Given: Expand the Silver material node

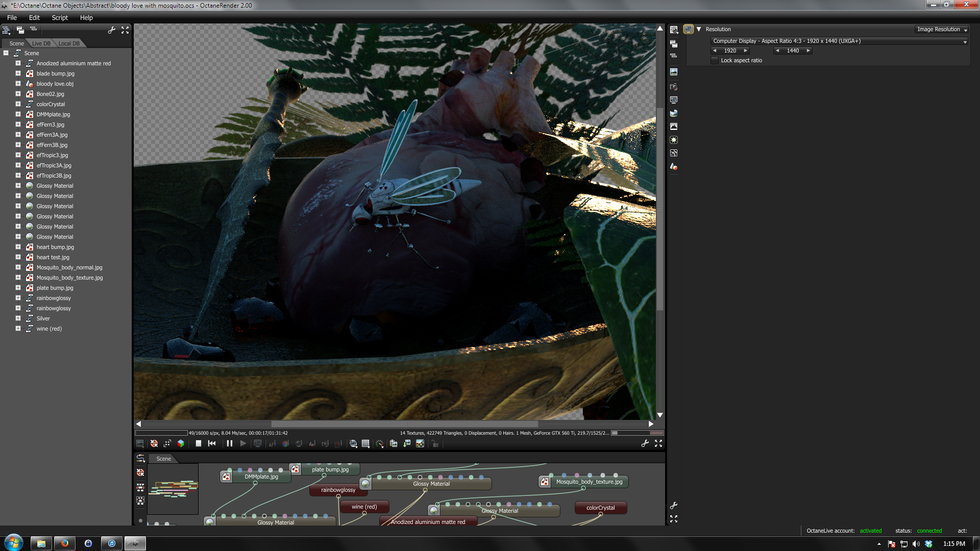Looking at the screenshot, I should [18, 318].
